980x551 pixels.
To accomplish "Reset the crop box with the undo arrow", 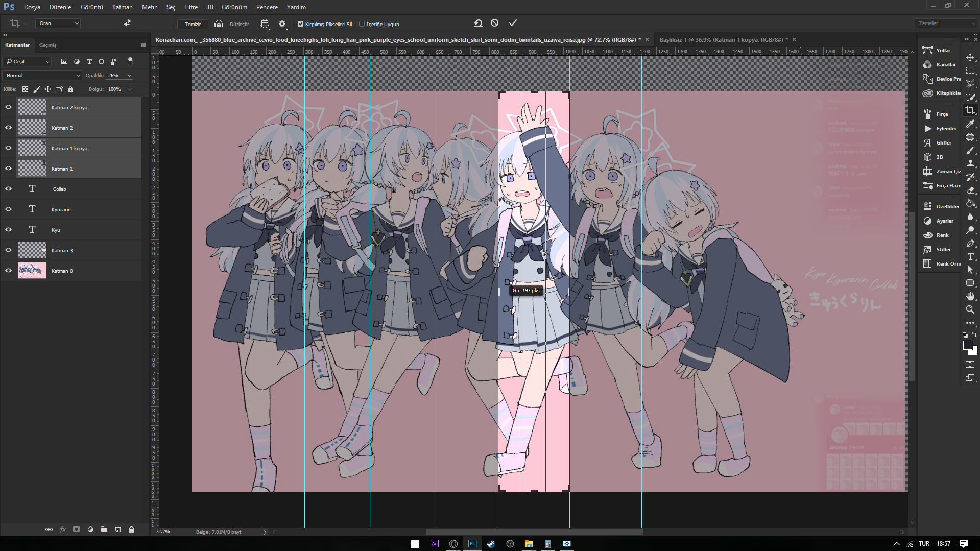I will pos(478,23).
